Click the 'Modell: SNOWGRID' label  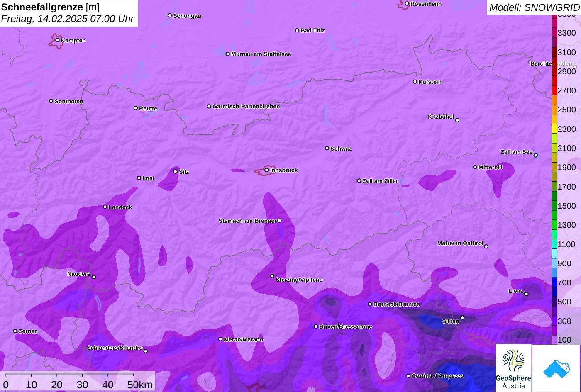tap(534, 7)
